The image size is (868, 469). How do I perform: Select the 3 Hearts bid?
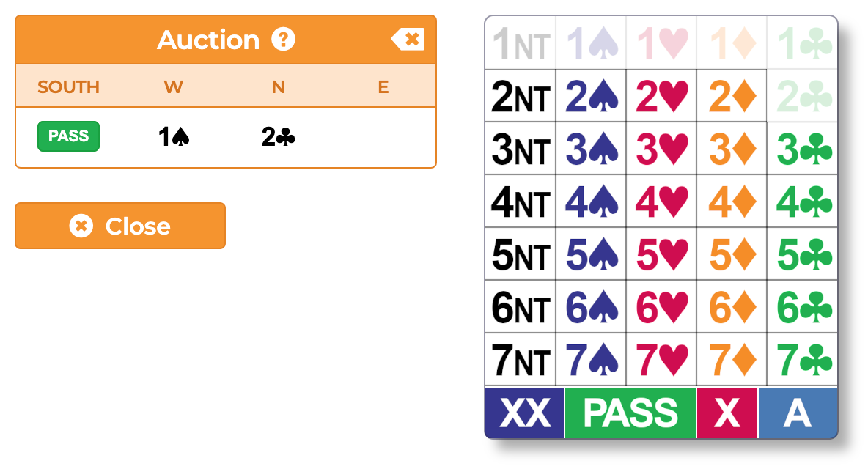pos(661,149)
